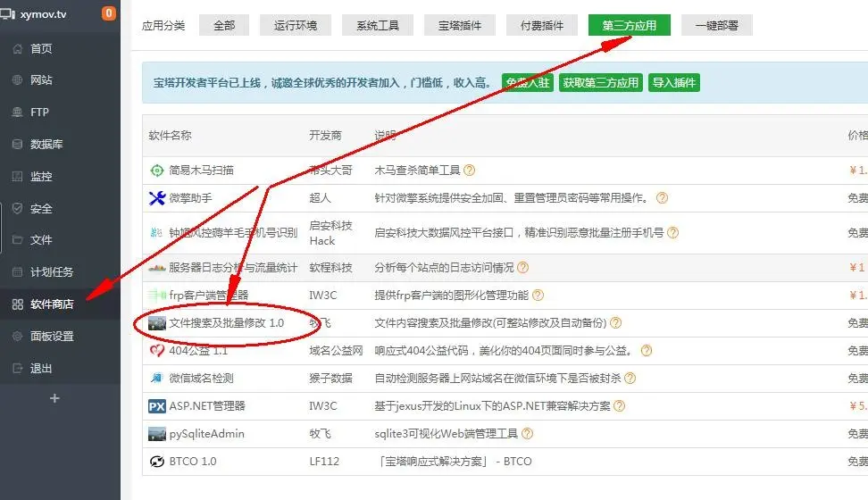The height and width of the screenshot is (500, 868).
Task: Click the 猴子数据 developer cell
Action: coord(330,379)
